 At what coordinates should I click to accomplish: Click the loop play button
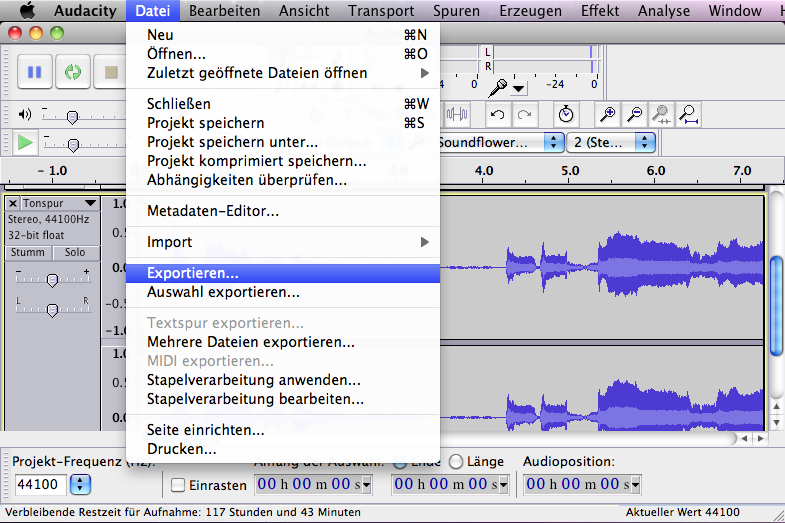coord(72,72)
